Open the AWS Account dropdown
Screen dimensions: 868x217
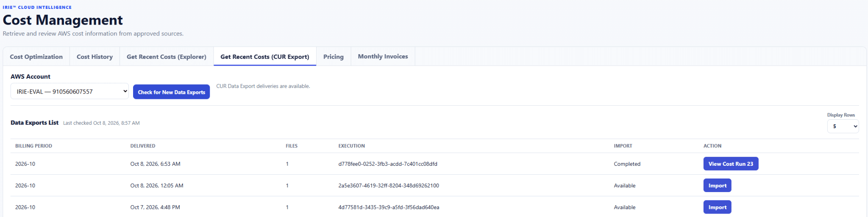pos(70,91)
